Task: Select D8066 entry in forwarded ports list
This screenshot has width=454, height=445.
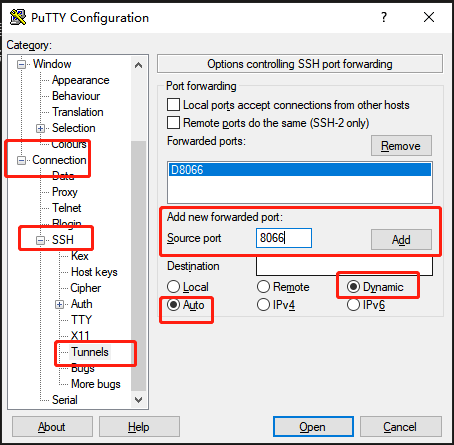Action: click(x=300, y=170)
